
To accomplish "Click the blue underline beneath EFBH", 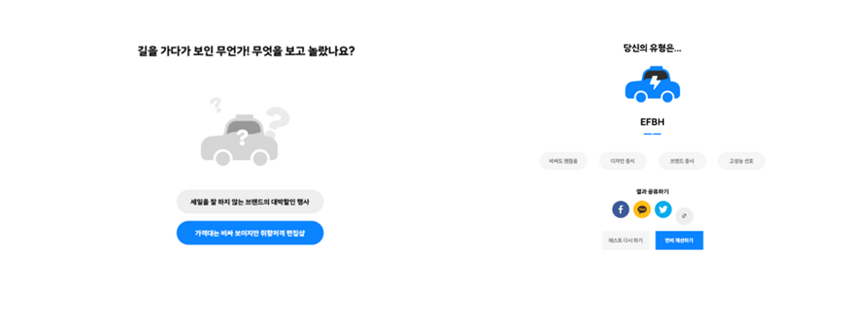I will click(x=652, y=134).
